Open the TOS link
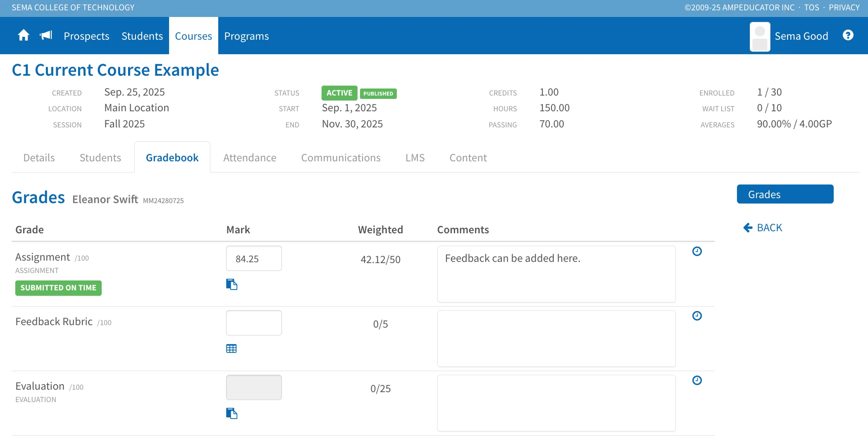Viewport: 868px width, 436px height. (x=811, y=7)
